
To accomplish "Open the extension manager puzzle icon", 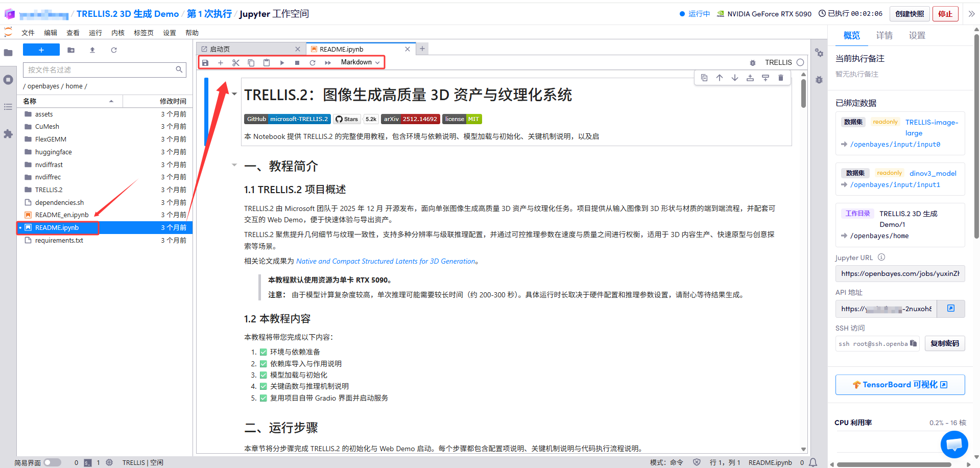I will coord(8,134).
